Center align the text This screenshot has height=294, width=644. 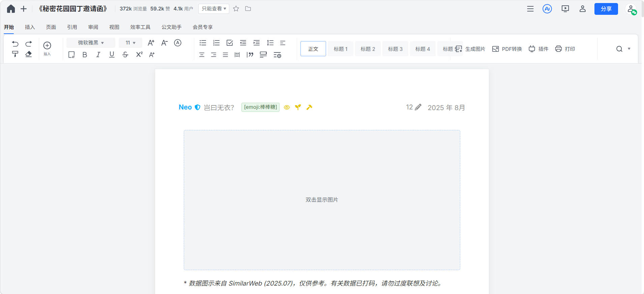(202, 55)
